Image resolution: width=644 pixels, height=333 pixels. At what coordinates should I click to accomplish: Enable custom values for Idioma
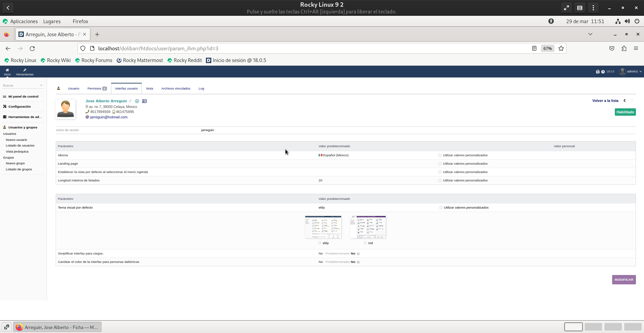point(440,155)
